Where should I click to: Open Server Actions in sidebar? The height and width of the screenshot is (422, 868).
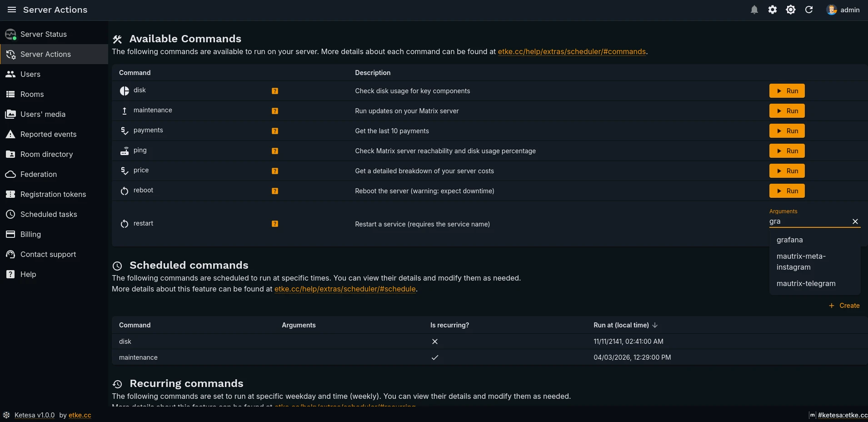[x=54, y=54]
